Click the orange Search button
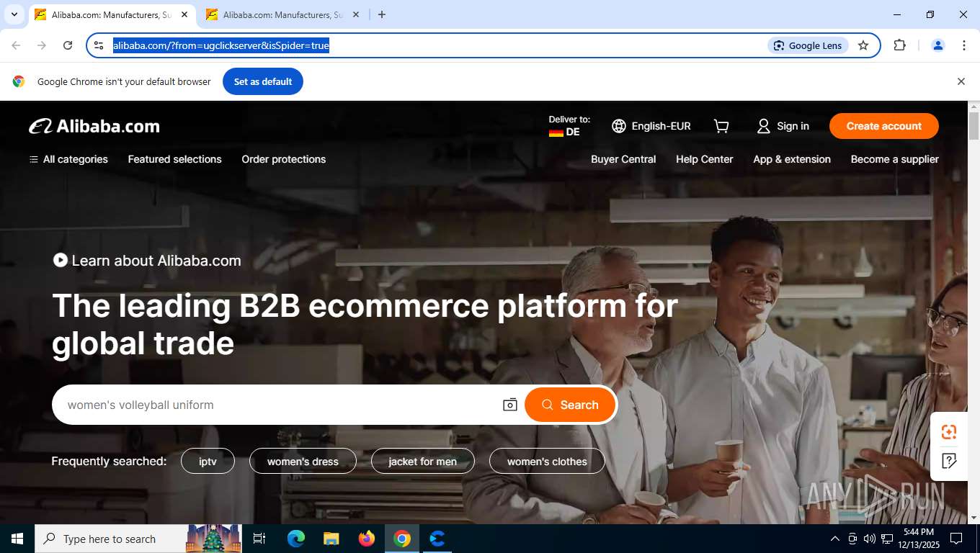This screenshot has width=980, height=553. click(x=570, y=405)
